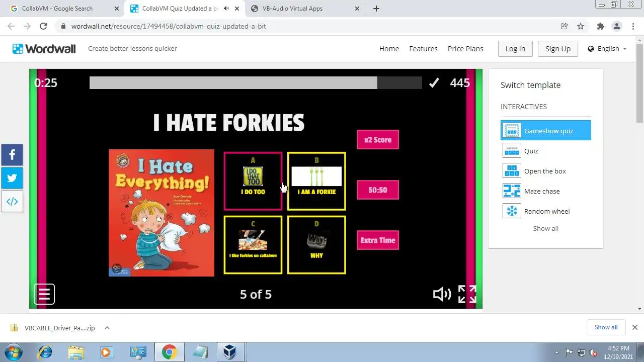
Task: Open Windows Explorer from taskbar
Action: (76, 352)
